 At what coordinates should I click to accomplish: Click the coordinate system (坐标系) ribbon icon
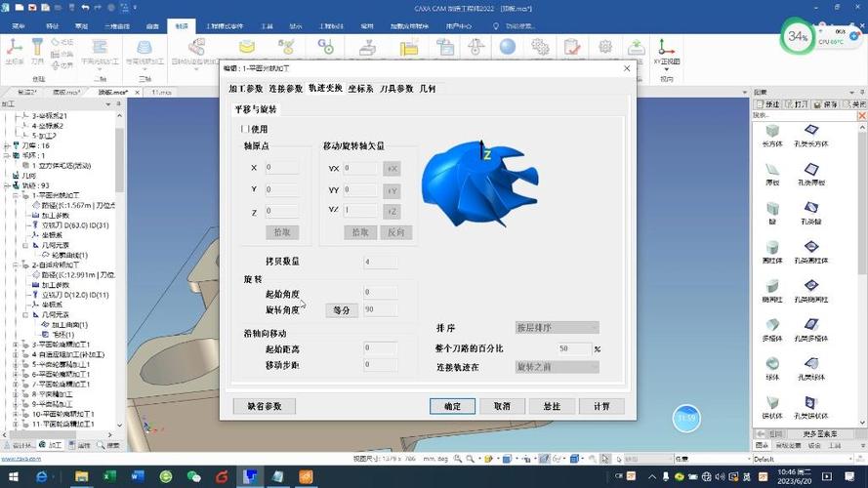point(15,48)
